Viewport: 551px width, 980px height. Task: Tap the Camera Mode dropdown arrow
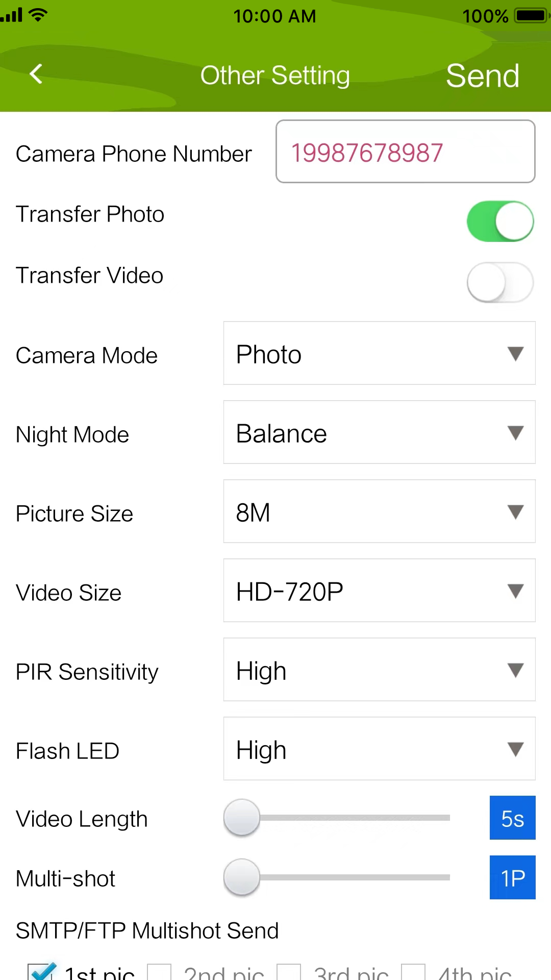(x=515, y=353)
